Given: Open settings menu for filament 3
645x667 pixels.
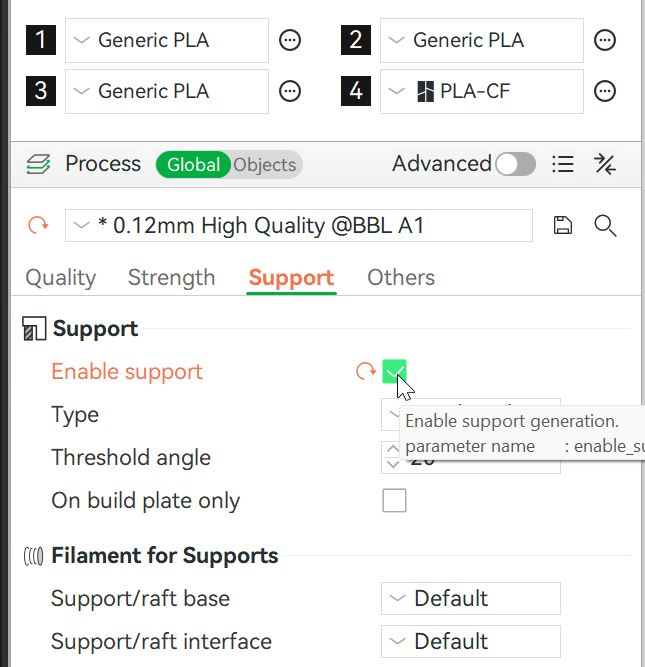Looking at the screenshot, I should point(290,91).
